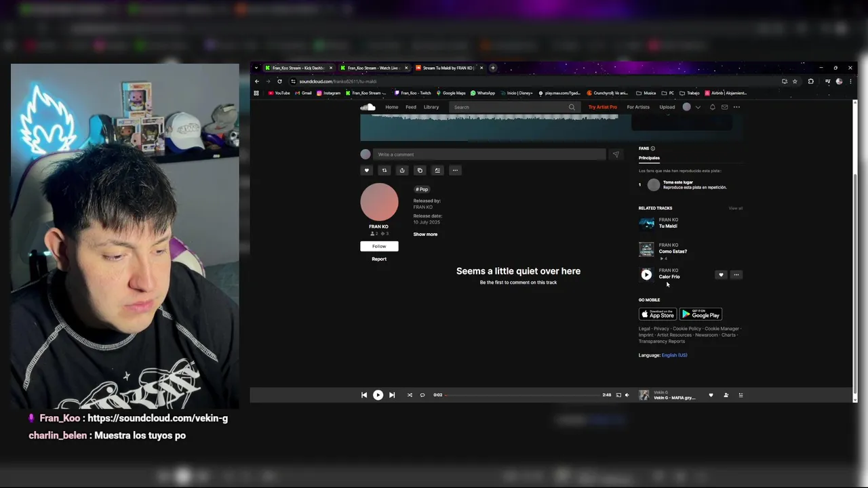Like the Vekin G track in player bar
This screenshot has height=488, width=868.
click(711, 395)
